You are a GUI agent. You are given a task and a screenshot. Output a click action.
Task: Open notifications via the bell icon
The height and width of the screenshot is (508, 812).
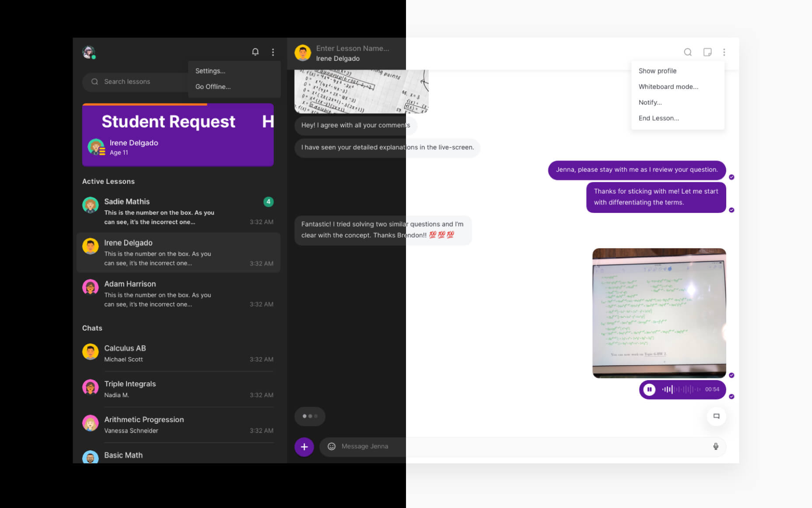click(255, 52)
